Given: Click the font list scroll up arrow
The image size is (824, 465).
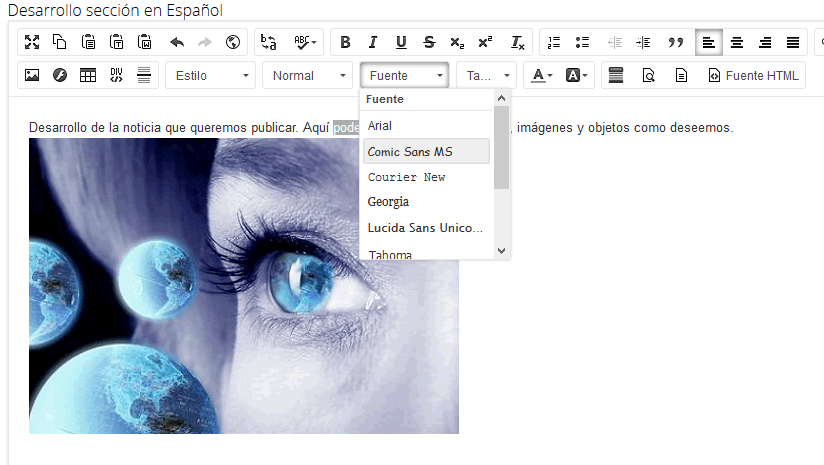Looking at the screenshot, I should (x=501, y=98).
